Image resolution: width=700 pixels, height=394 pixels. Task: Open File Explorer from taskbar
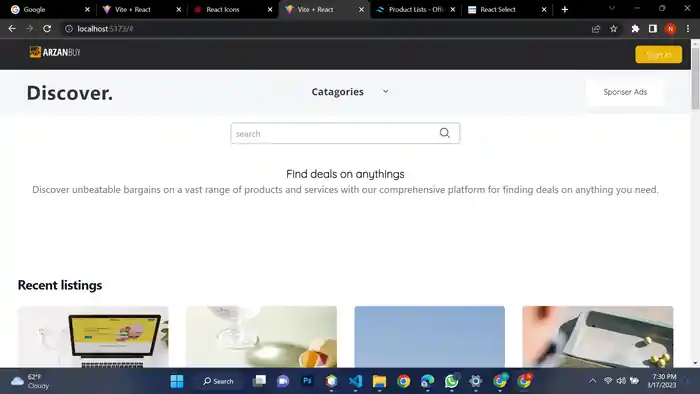[x=379, y=381]
